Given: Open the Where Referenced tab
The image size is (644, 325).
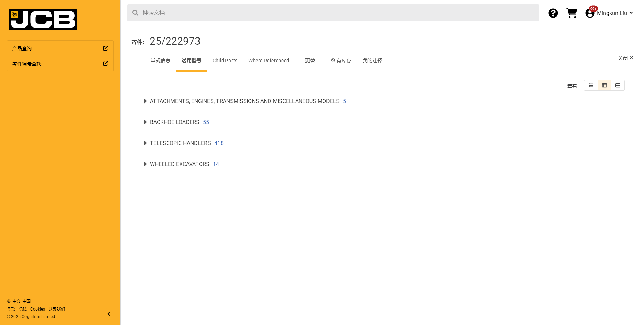Looking at the screenshot, I should click(269, 61).
